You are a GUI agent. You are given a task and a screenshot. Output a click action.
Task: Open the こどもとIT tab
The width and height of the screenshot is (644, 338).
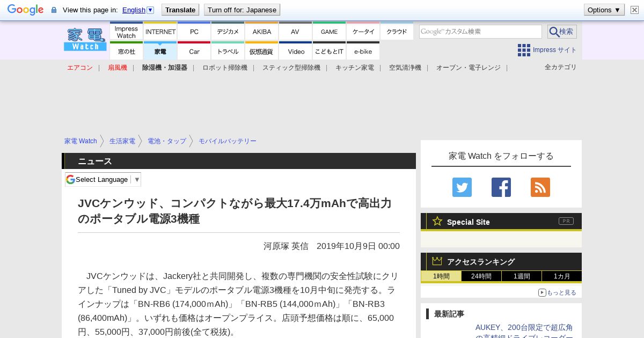pyautogui.click(x=330, y=51)
